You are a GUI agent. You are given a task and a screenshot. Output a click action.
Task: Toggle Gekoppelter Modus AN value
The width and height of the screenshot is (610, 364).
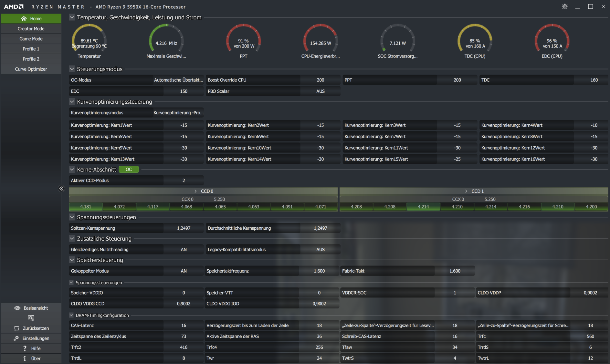(184, 271)
